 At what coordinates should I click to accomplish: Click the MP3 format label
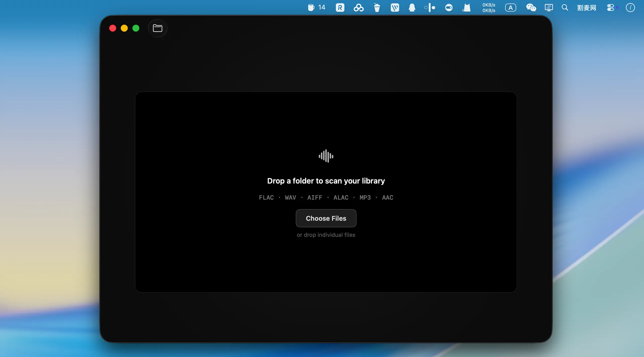tap(365, 198)
